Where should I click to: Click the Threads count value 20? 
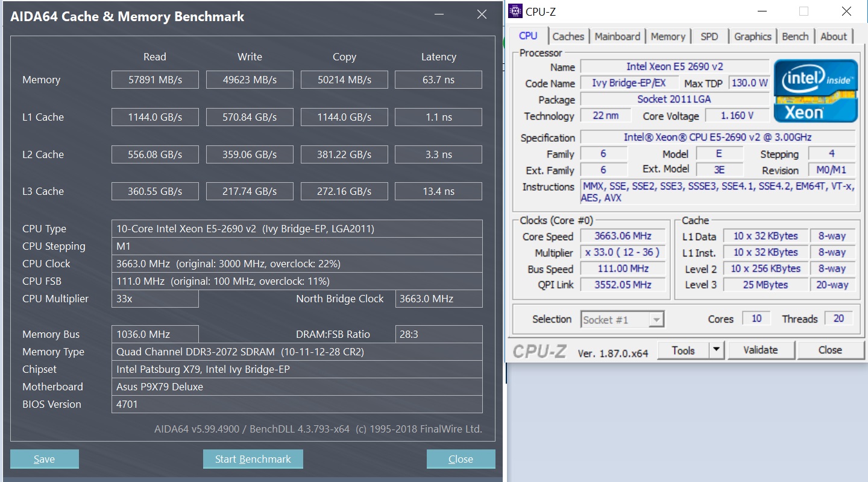(x=838, y=319)
